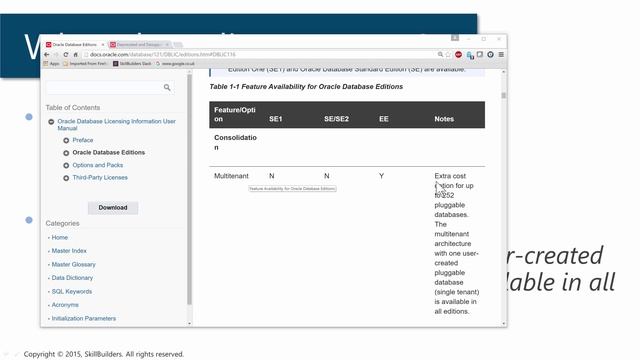The width and height of the screenshot is (640, 360).
Task: Open the SQL Keywords link
Action: coord(72,291)
